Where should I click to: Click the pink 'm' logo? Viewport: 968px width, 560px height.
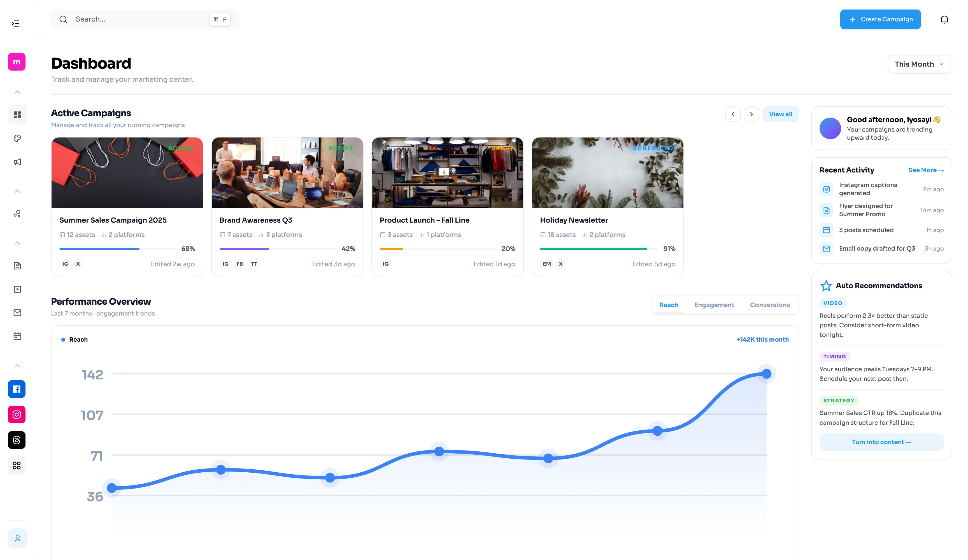coord(17,61)
